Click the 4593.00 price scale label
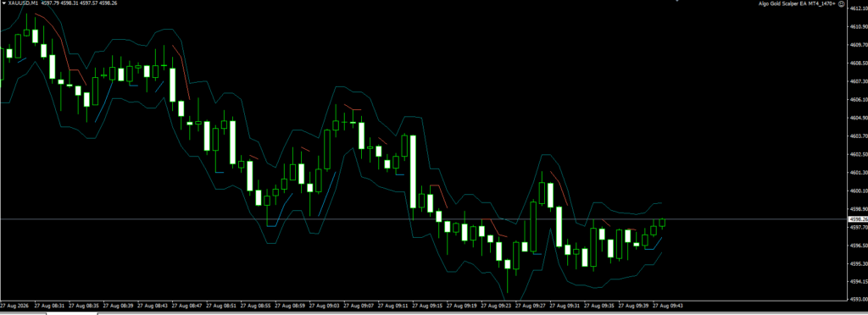Image resolution: width=868 pixels, height=315 pixels. [x=857, y=300]
